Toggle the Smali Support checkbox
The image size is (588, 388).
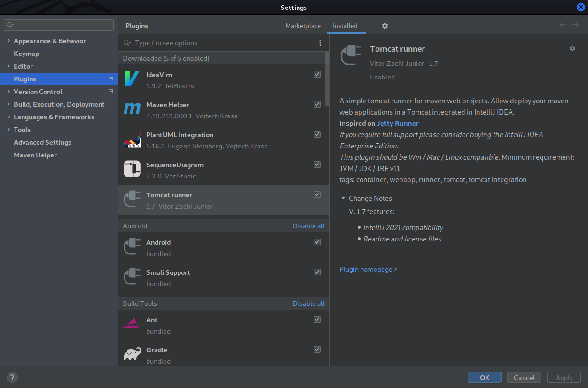coord(317,272)
